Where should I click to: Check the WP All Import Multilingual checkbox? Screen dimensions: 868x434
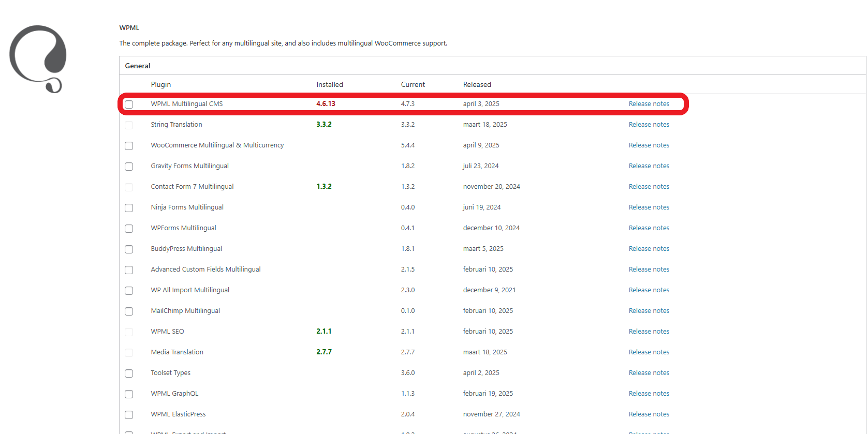pos(129,291)
